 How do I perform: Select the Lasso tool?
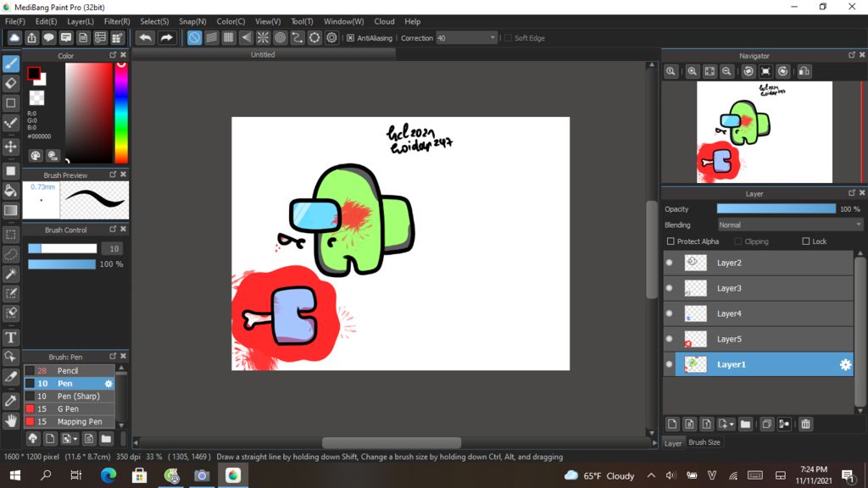pos(10,254)
